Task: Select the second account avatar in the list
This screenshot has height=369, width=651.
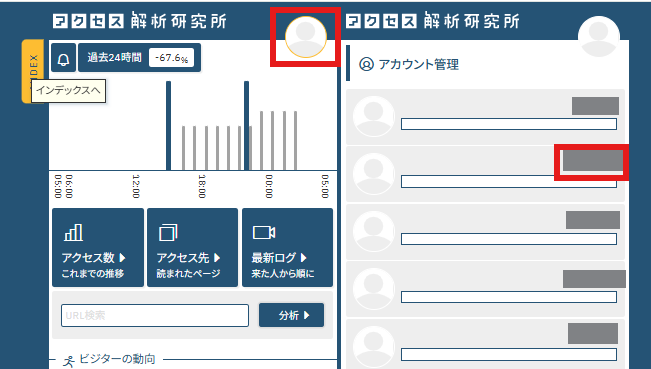Action: point(374,174)
